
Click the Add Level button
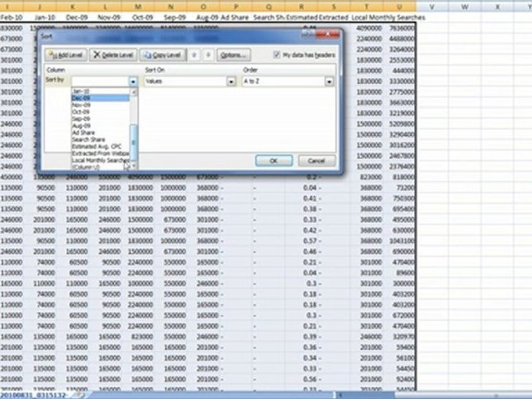(66, 55)
